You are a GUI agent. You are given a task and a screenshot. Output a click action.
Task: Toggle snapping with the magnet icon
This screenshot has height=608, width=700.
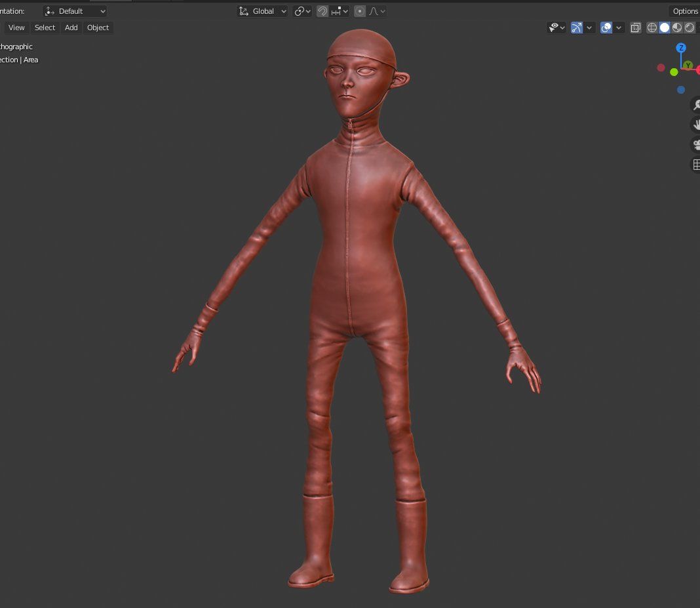(322, 11)
